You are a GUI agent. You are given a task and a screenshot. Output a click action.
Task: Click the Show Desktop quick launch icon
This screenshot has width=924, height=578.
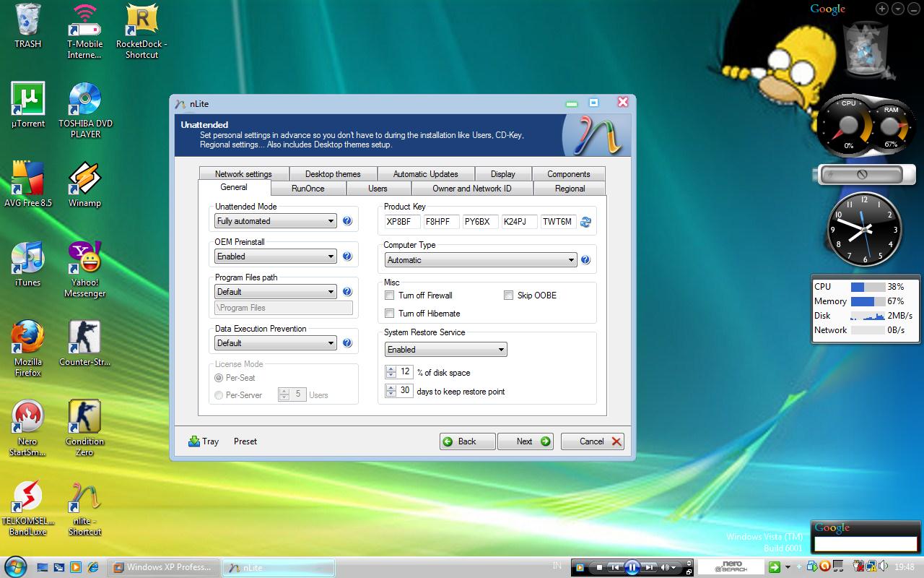coord(43,568)
